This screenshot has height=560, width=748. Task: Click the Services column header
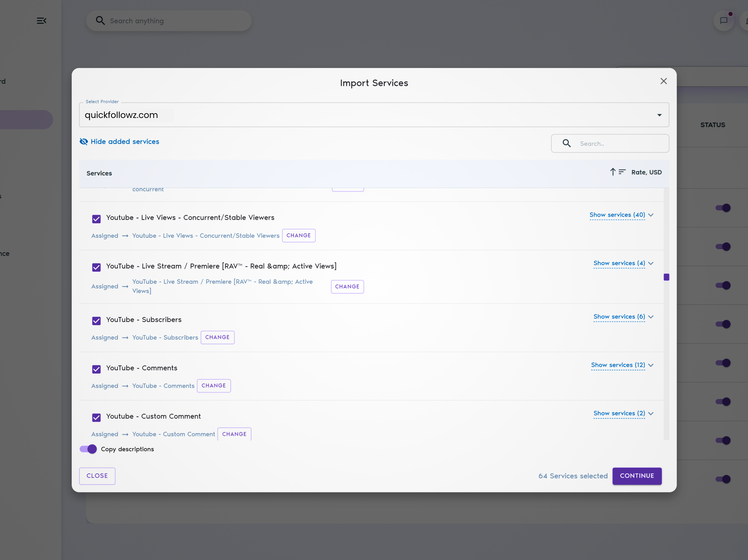99,173
